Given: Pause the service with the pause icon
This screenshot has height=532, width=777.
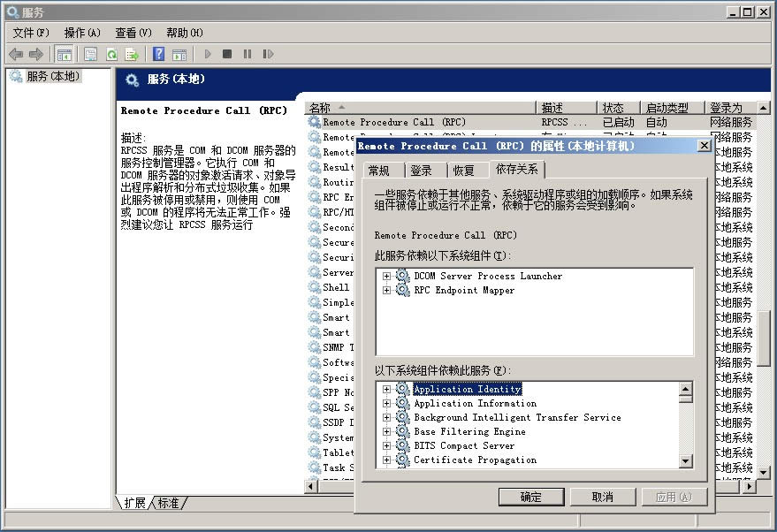Looking at the screenshot, I should (248, 53).
